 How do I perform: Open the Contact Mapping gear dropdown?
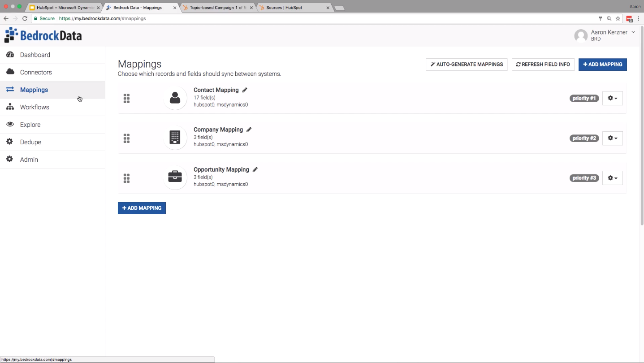click(x=613, y=98)
